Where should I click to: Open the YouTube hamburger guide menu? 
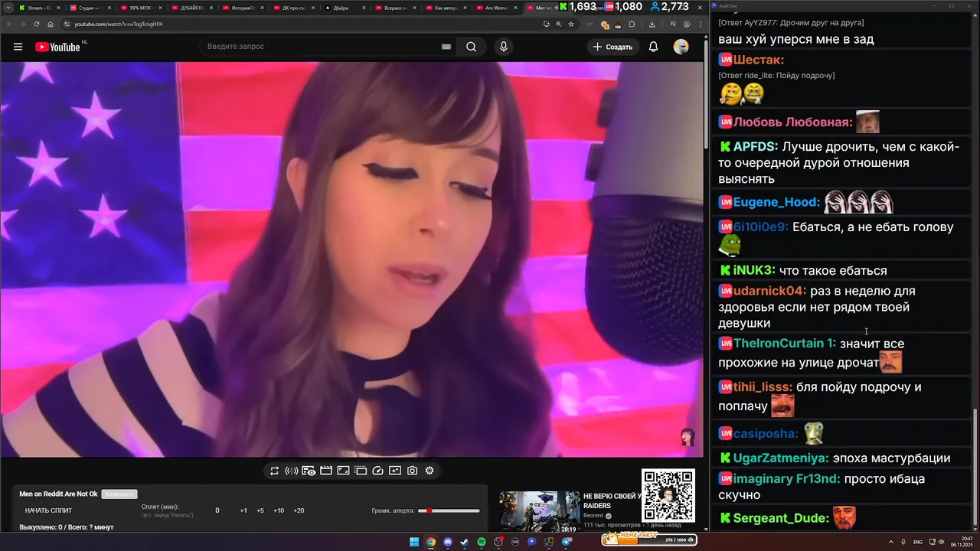(x=18, y=47)
